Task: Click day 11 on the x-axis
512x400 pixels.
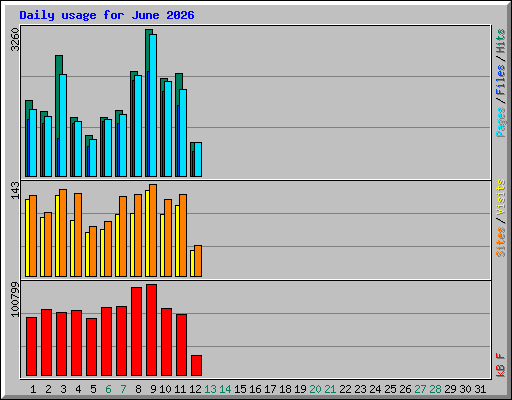Action: click(x=180, y=389)
